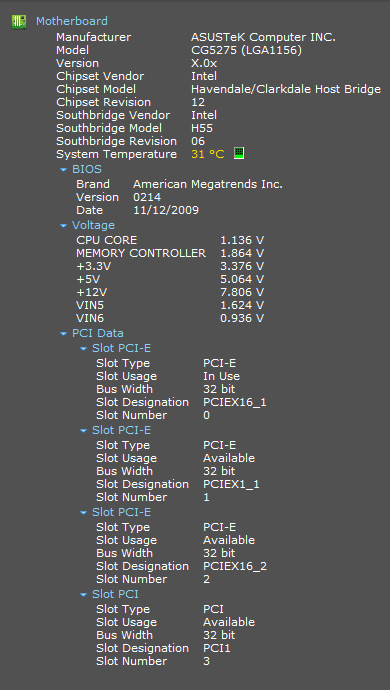Click the Havendale/Clarkdale Host Bridge text

tap(286, 89)
